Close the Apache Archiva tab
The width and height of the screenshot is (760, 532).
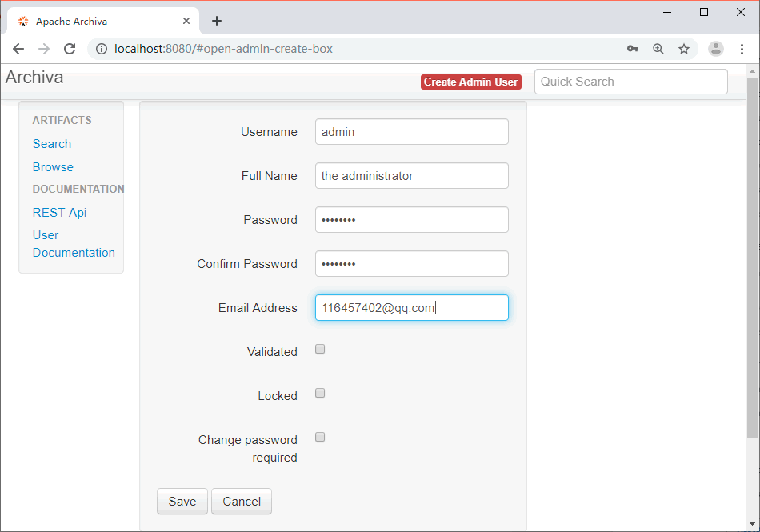[x=186, y=21]
